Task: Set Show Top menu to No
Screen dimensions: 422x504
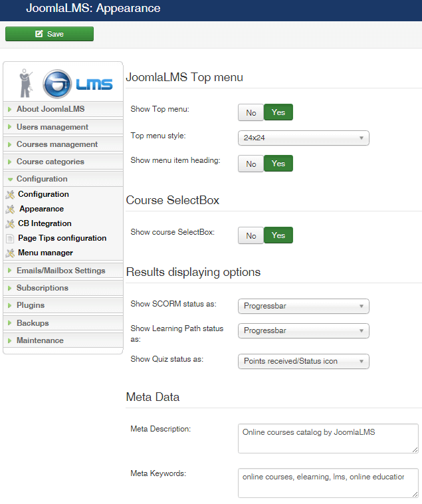Action: point(251,112)
